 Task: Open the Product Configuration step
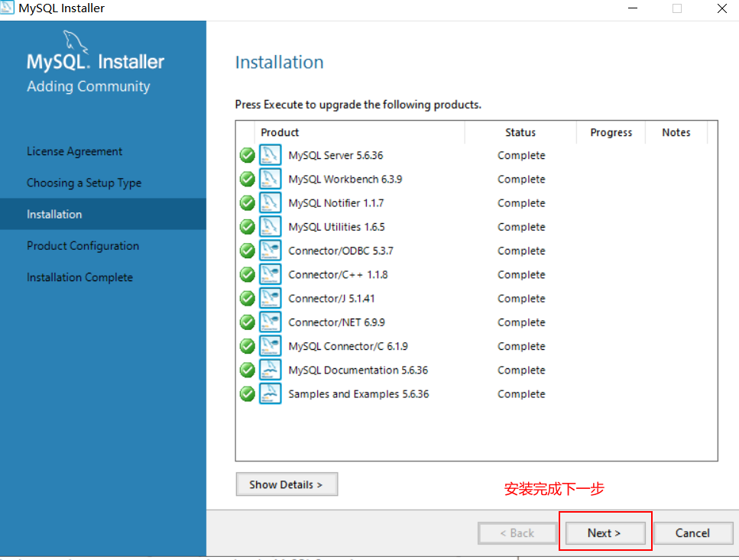pos(81,245)
